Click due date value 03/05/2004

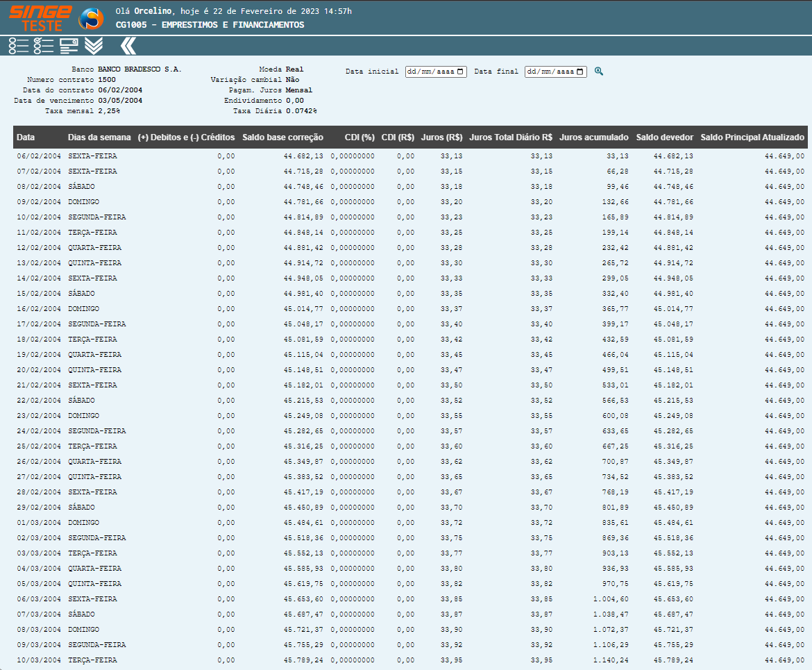coord(120,101)
